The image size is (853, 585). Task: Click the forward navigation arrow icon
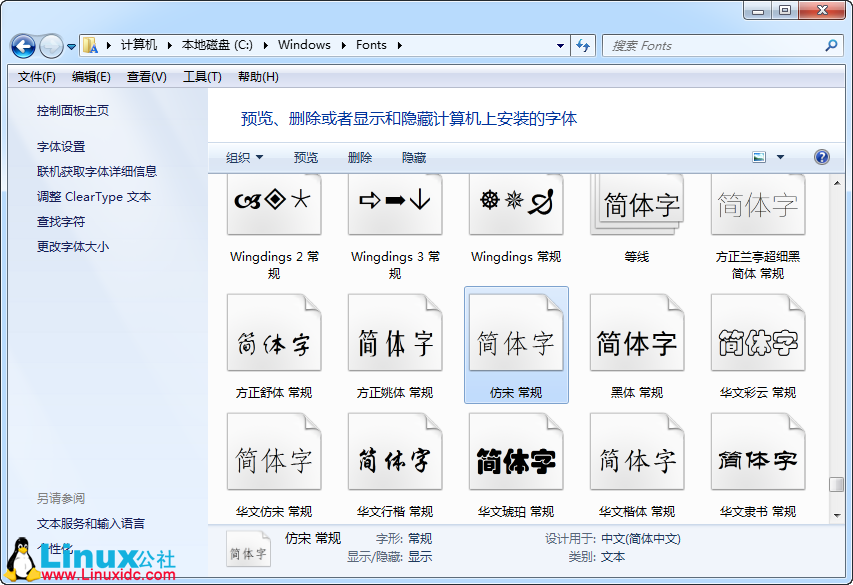click(49, 46)
